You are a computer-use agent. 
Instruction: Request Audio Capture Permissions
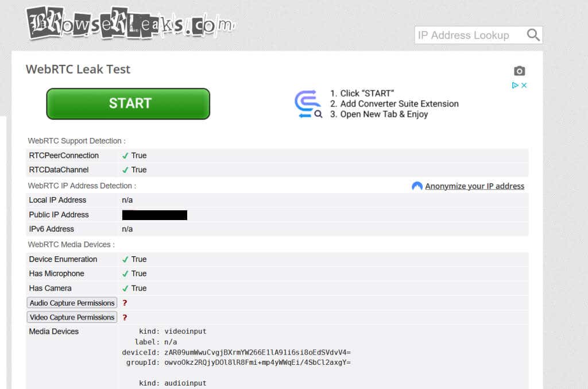[x=72, y=303]
